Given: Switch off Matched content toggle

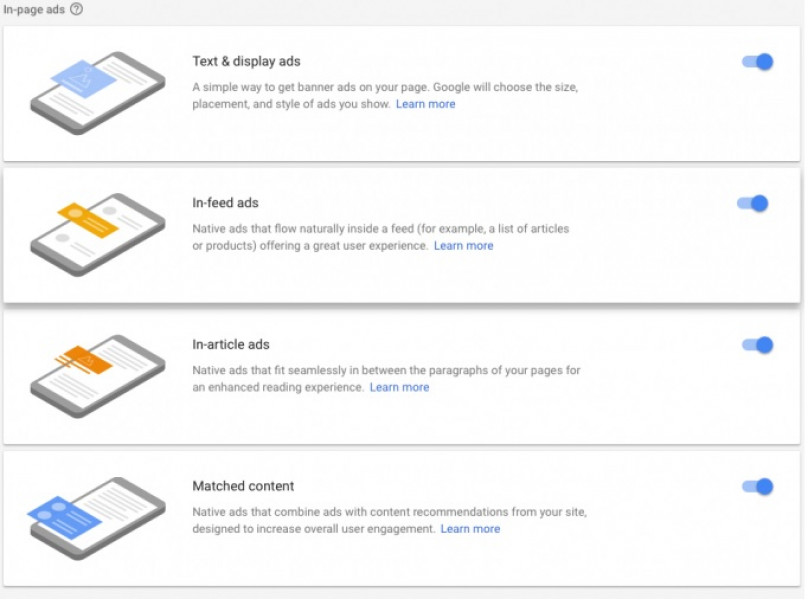Looking at the screenshot, I should [x=758, y=486].
